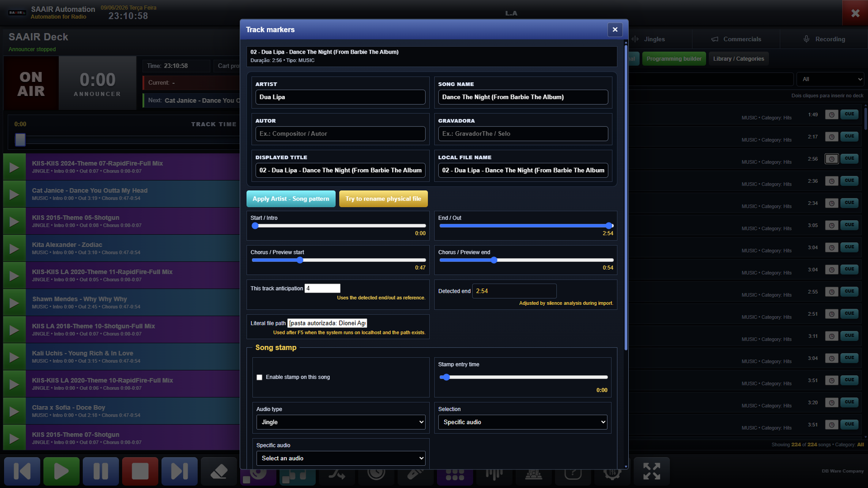This screenshot has height=488, width=868.
Task: Click Try to rename physical file
Action: tap(384, 199)
